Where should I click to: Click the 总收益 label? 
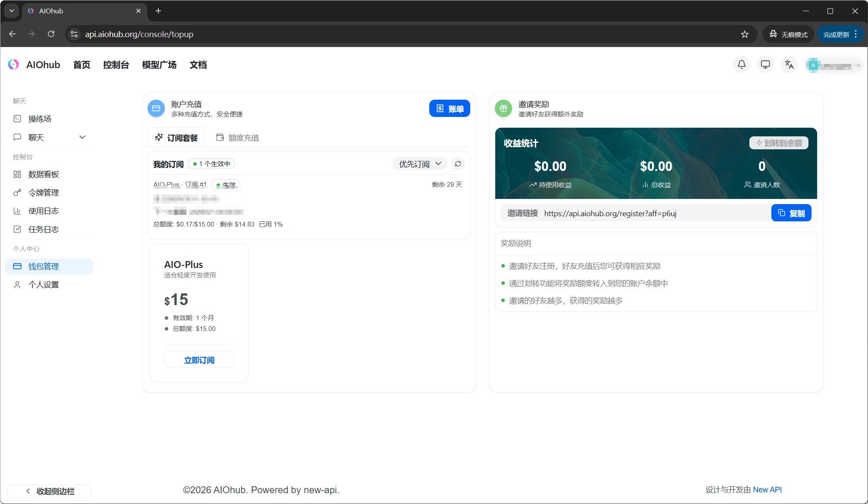(660, 185)
